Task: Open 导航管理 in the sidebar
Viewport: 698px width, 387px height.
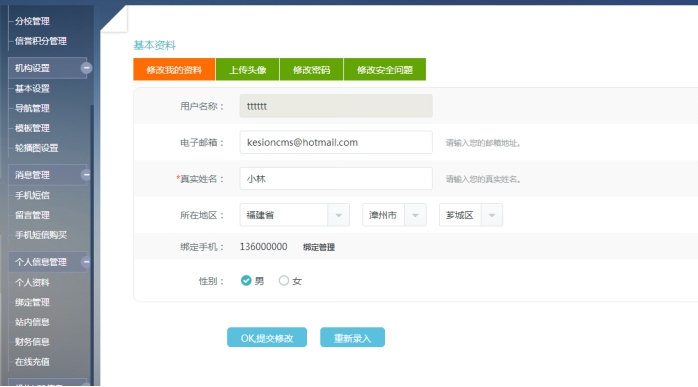Action: pos(32,108)
